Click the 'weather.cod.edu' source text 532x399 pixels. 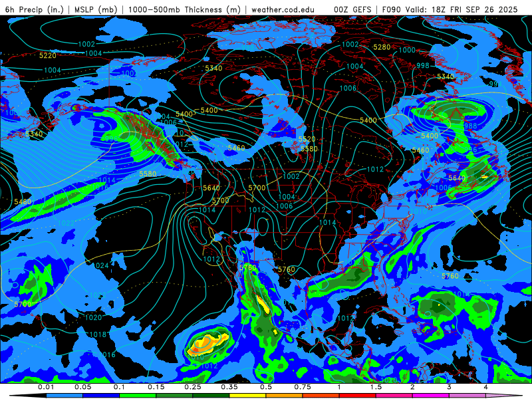click(x=283, y=9)
